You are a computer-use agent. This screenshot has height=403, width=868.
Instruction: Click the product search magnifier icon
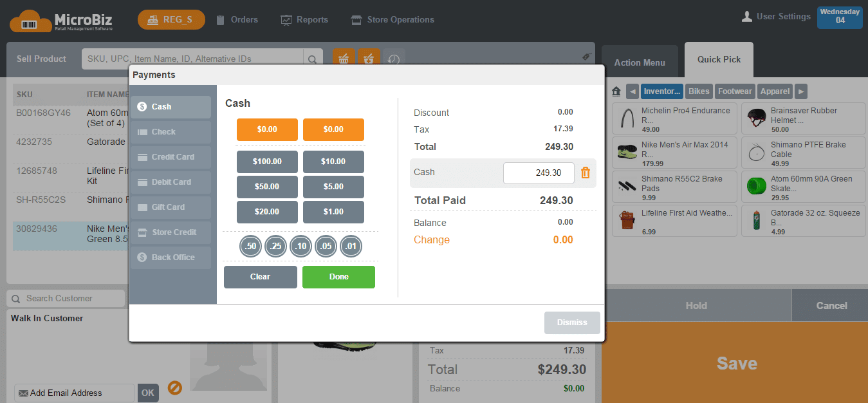312,59
